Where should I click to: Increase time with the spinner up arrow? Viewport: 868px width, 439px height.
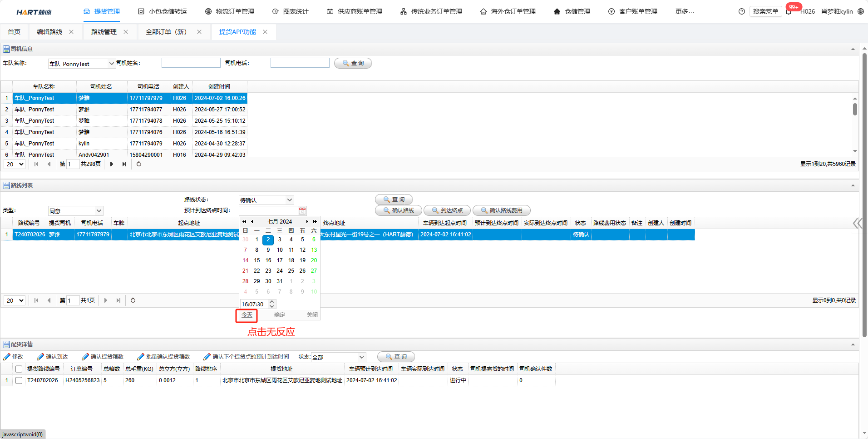(x=272, y=302)
